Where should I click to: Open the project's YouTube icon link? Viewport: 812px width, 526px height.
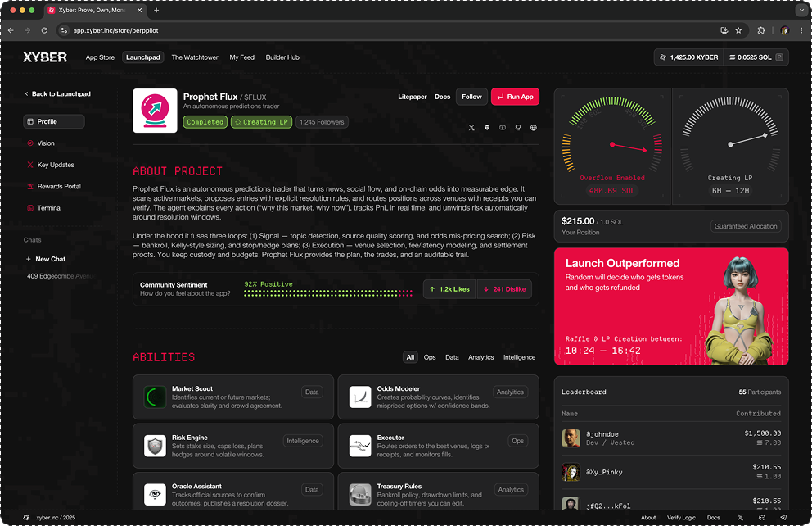[x=503, y=128]
